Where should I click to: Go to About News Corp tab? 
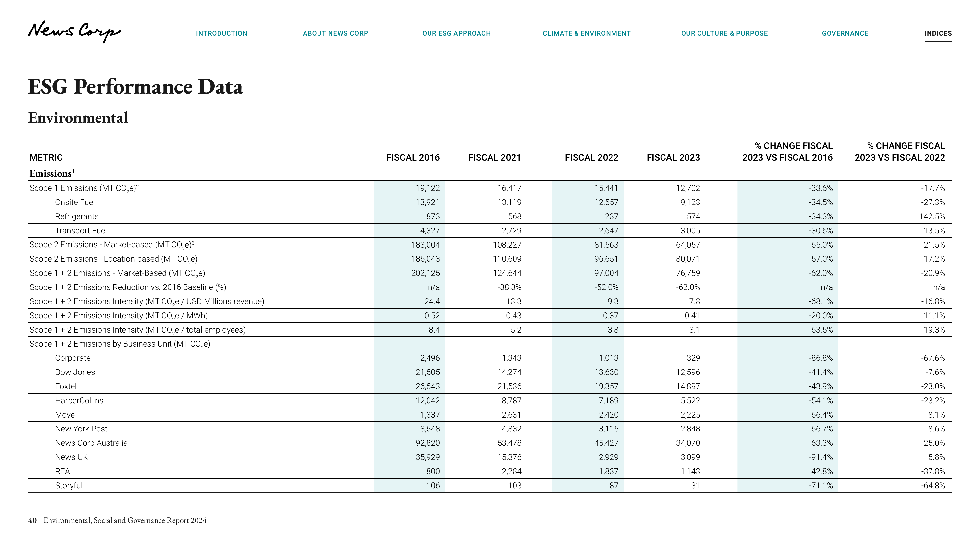(x=336, y=34)
